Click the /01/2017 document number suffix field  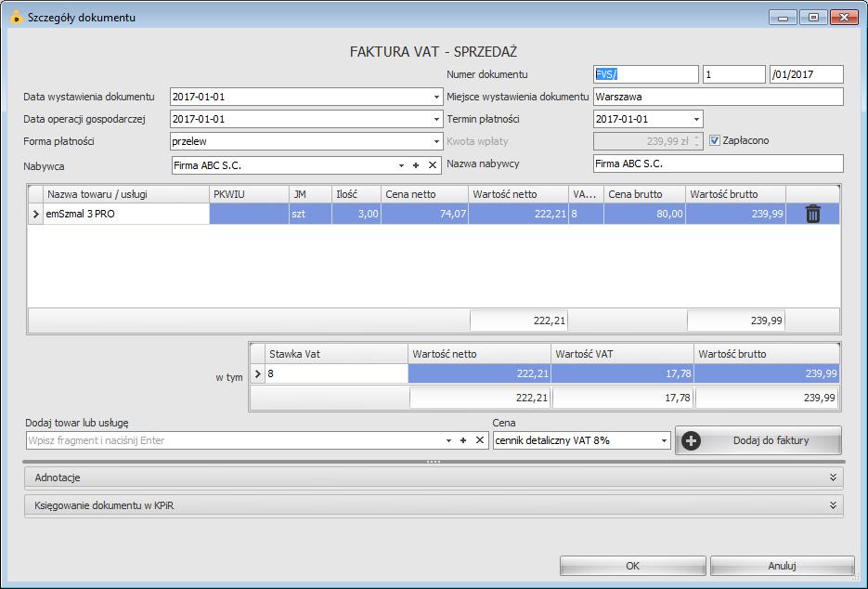[807, 74]
